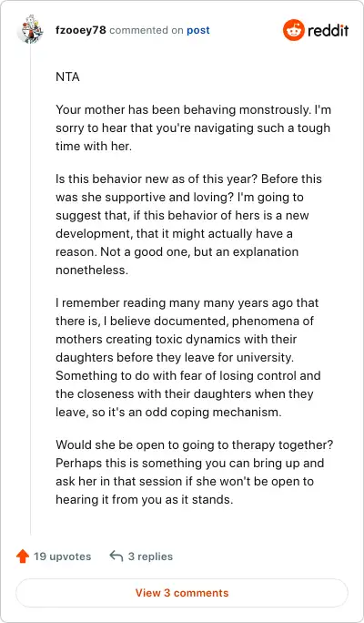Click the NTA verdict text
Screen dimensions: 364x623
click(67, 77)
